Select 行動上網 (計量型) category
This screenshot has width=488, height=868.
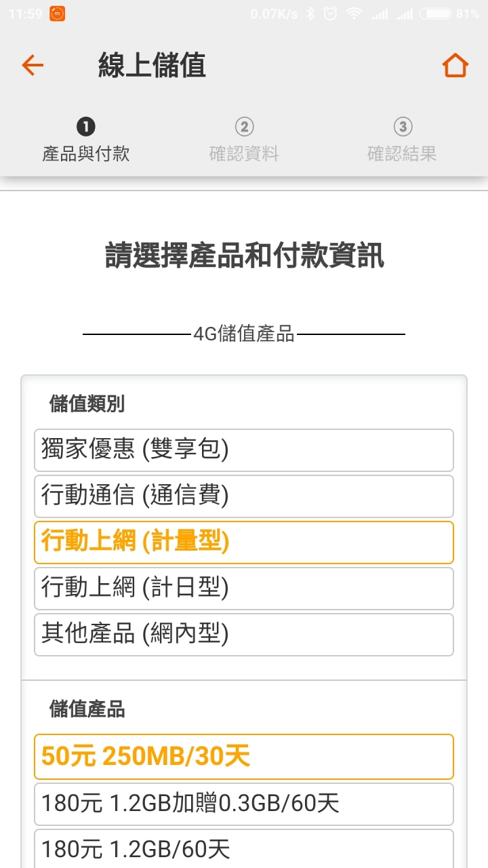coord(244,542)
